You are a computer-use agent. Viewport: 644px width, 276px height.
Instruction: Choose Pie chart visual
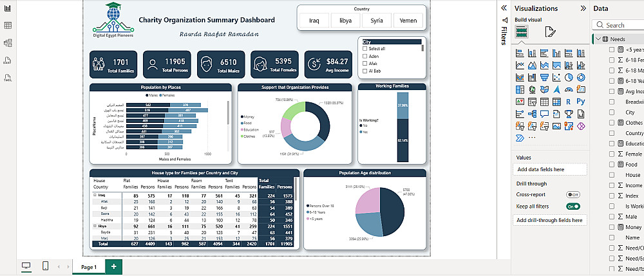(x=569, y=77)
